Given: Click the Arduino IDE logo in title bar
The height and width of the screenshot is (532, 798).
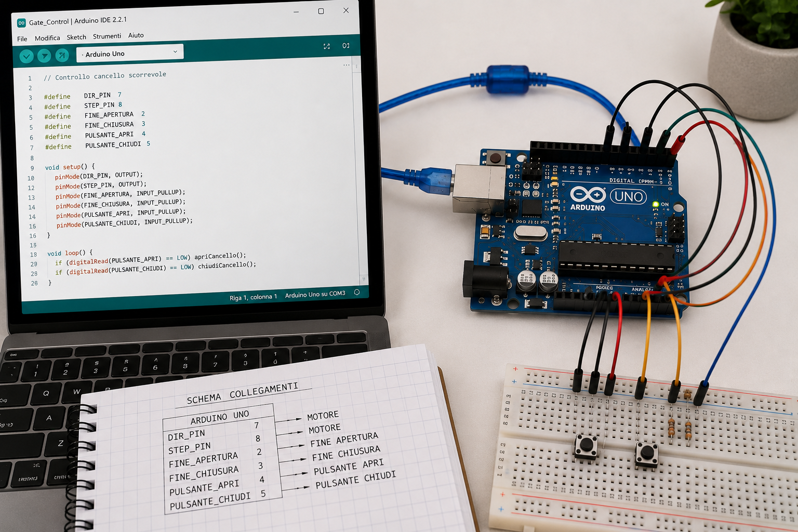Looking at the screenshot, I should [21, 23].
